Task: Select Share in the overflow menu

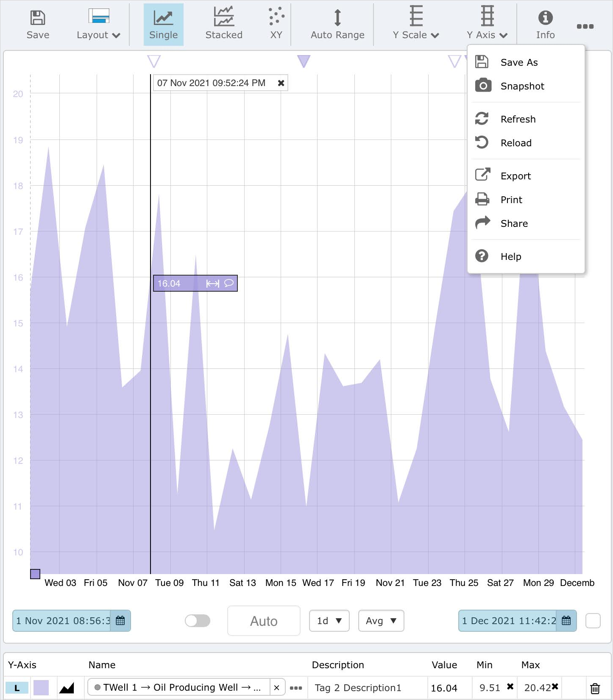Action: [526, 223]
